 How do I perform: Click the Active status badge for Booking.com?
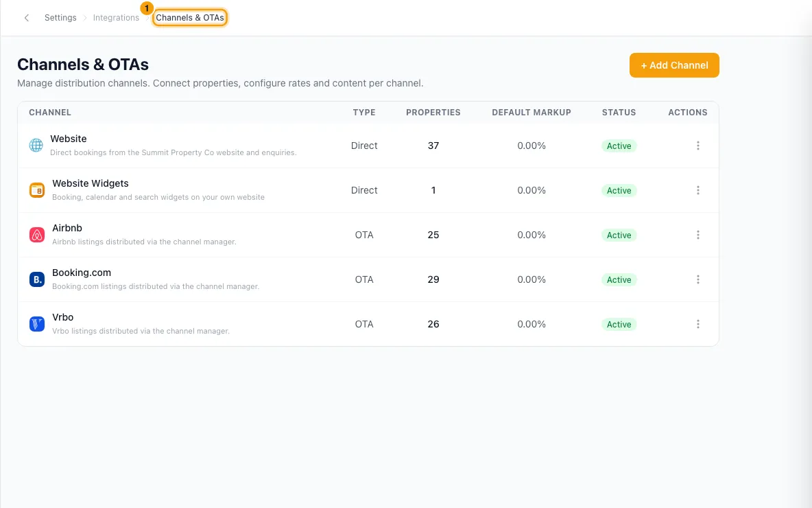click(x=619, y=279)
